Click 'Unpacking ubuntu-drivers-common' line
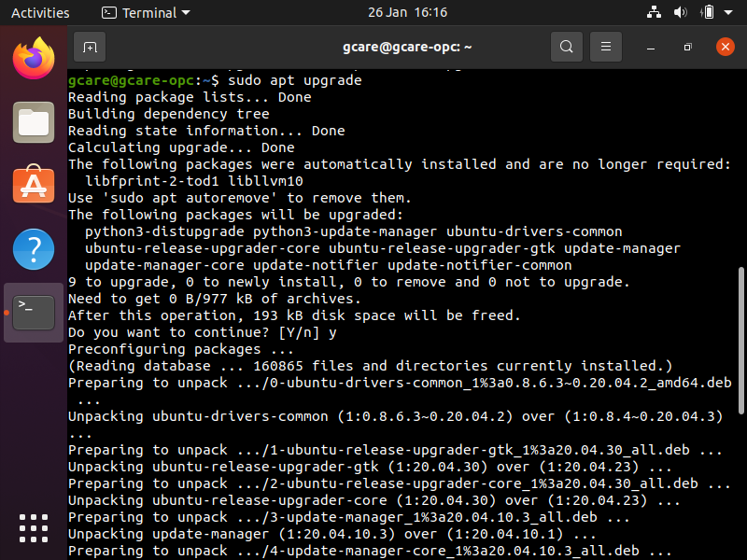 pyautogui.click(x=395, y=416)
